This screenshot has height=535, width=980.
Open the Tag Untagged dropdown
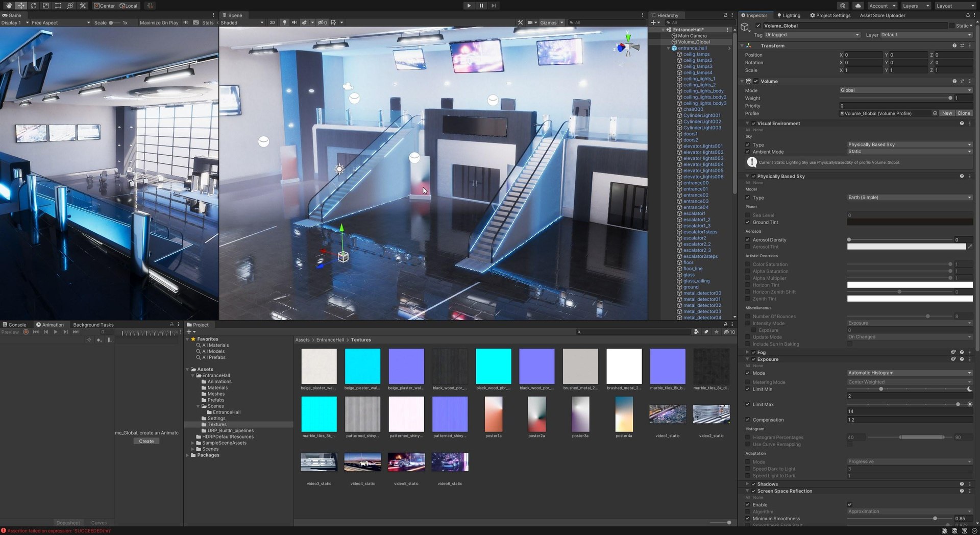click(812, 35)
